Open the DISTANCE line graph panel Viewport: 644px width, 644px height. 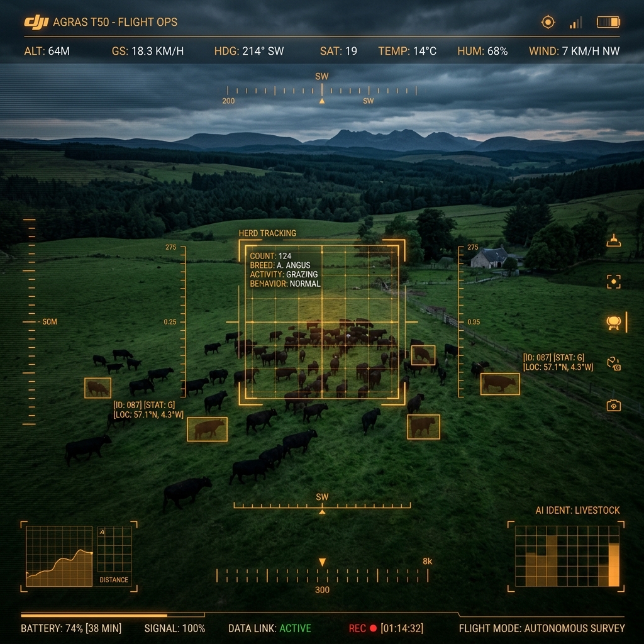click(59, 556)
